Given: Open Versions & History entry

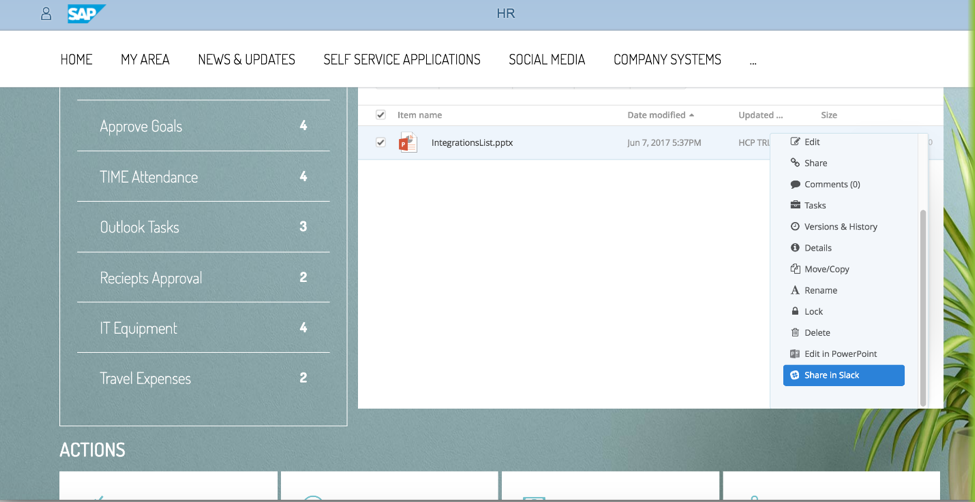Looking at the screenshot, I should point(840,227).
